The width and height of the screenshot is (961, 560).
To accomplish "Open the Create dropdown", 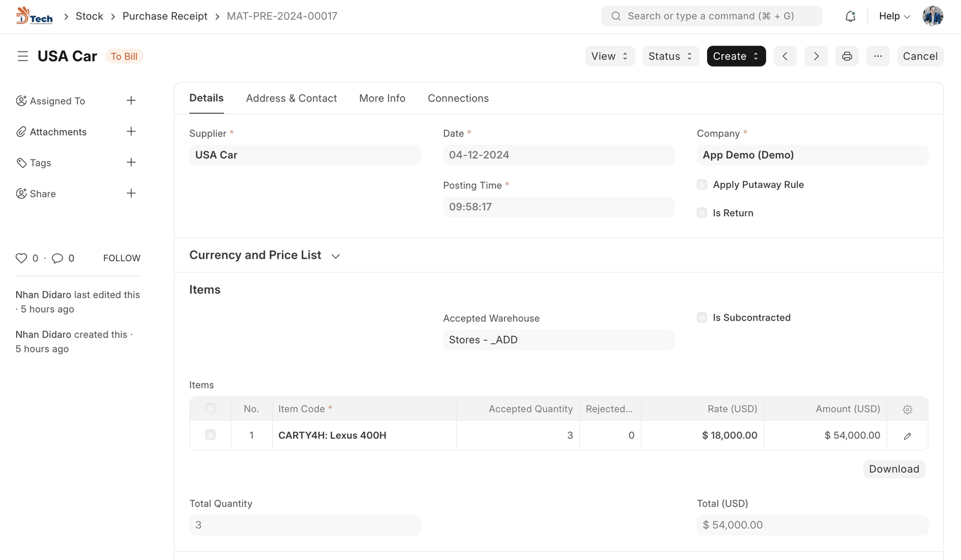I will click(x=736, y=56).
